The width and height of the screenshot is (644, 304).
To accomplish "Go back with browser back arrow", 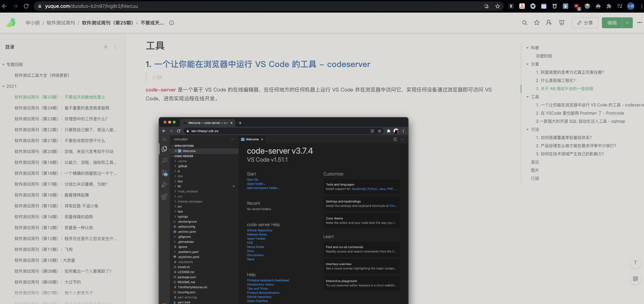I will pyautogui.click(x=4, y=6).
